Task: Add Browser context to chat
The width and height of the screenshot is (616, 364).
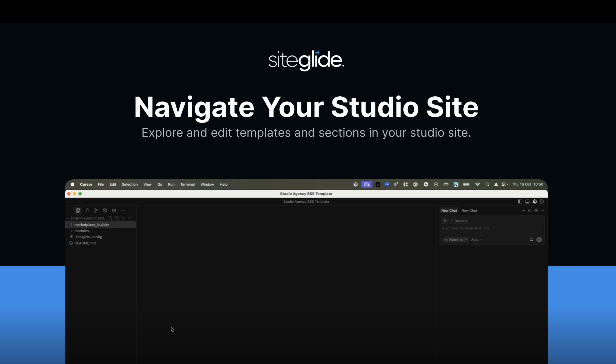Action: [x=459, y=221]
